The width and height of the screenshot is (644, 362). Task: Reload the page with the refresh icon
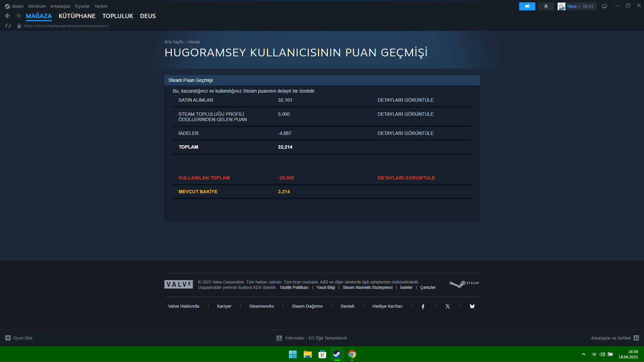pyautogui.click(x=8, y=26)
